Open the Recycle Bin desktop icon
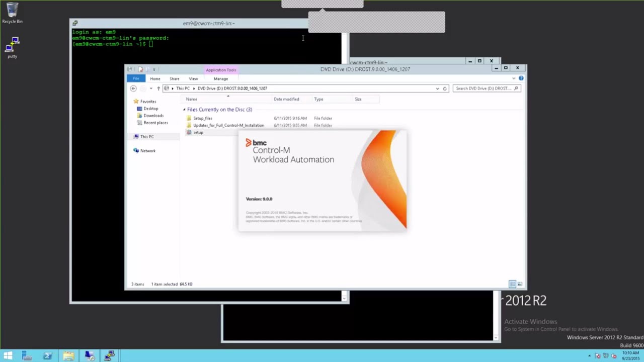 tap(12, 13)
